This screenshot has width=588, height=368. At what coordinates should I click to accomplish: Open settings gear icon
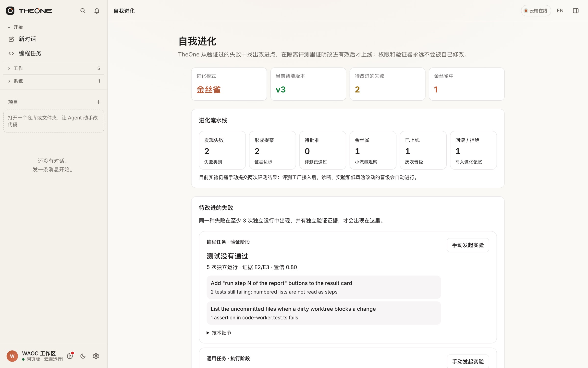point(96,356)
